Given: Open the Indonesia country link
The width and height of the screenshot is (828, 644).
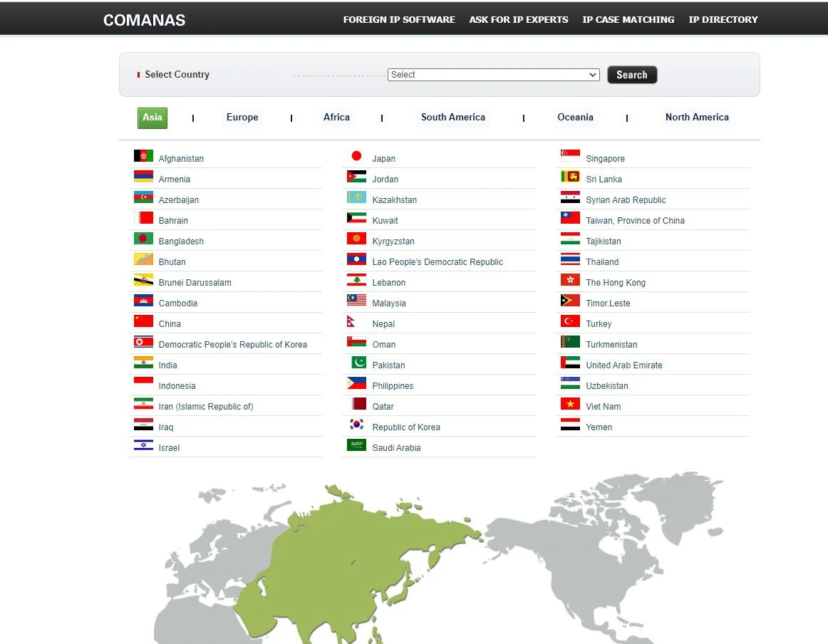Looking at the screenshot, I should (177, 386).
